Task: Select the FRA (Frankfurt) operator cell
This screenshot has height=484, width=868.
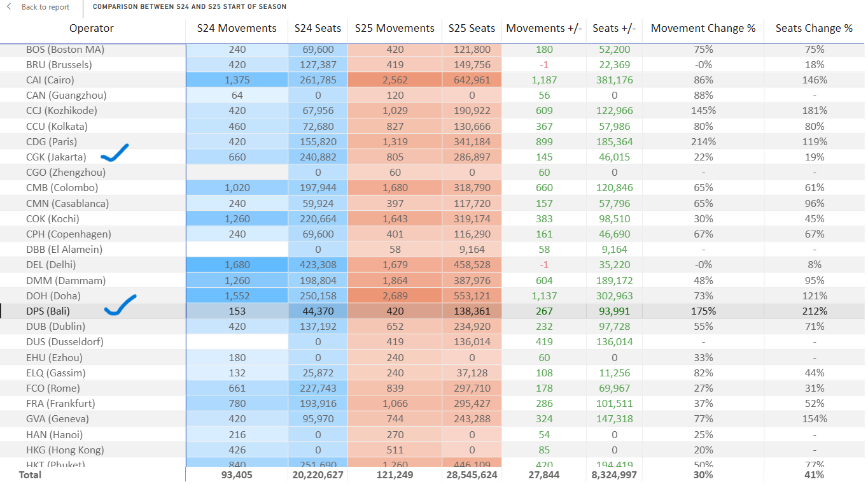Action: tap(60, 404)
